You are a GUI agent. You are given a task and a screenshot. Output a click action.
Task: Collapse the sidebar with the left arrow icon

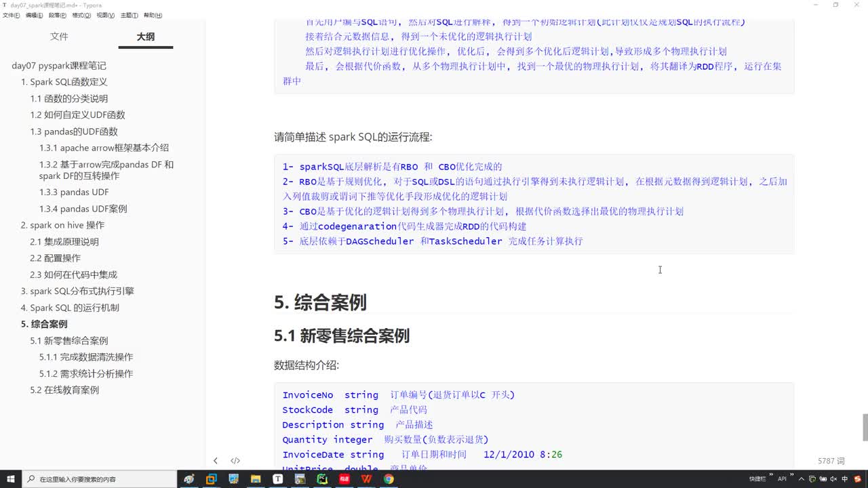pos(216,461)
